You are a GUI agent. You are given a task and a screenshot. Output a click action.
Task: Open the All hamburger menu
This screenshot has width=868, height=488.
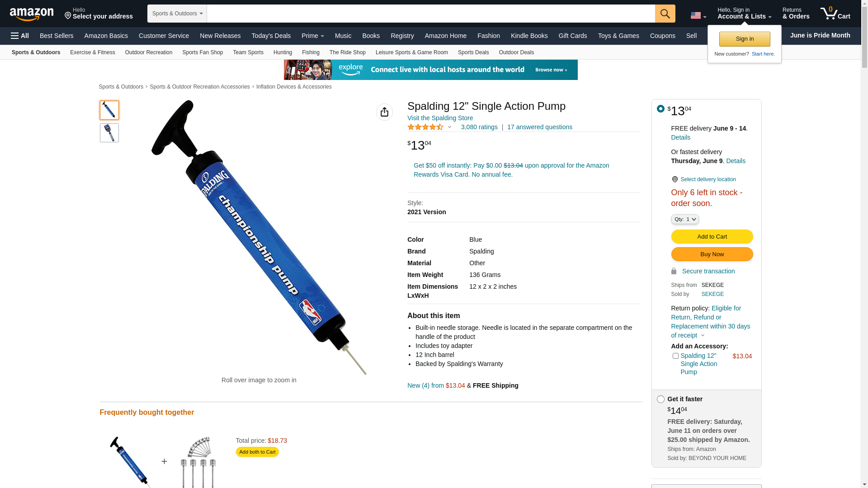(20, 36)
